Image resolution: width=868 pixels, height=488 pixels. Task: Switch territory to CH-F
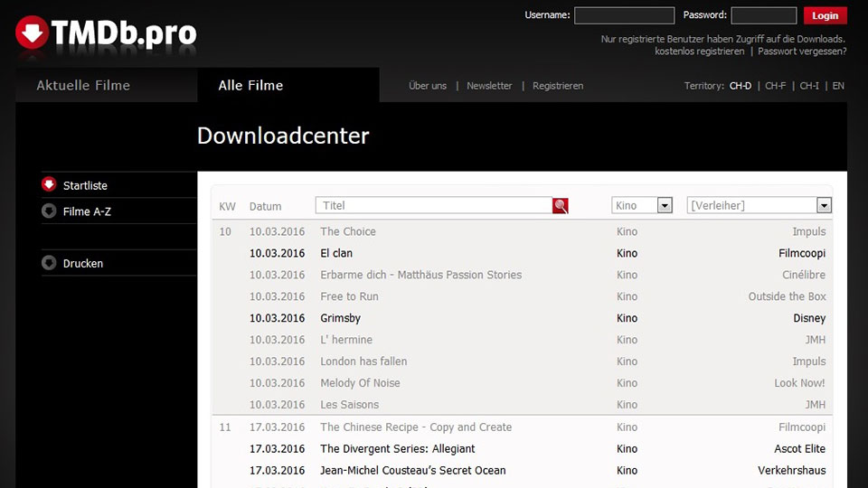[x=775, y=86]
